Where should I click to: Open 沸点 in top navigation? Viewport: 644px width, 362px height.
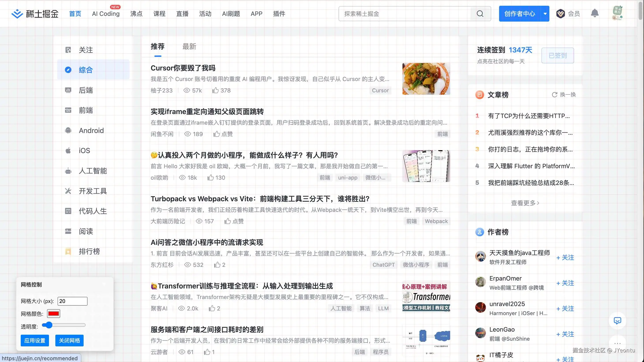point(136,14)
